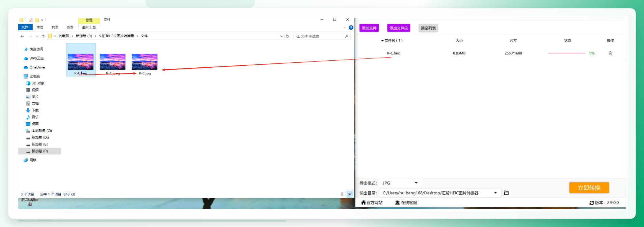The width and height of the screenshot is (644, 227).
Task: Open OneDrive in navigation pane
Action: 34,67
